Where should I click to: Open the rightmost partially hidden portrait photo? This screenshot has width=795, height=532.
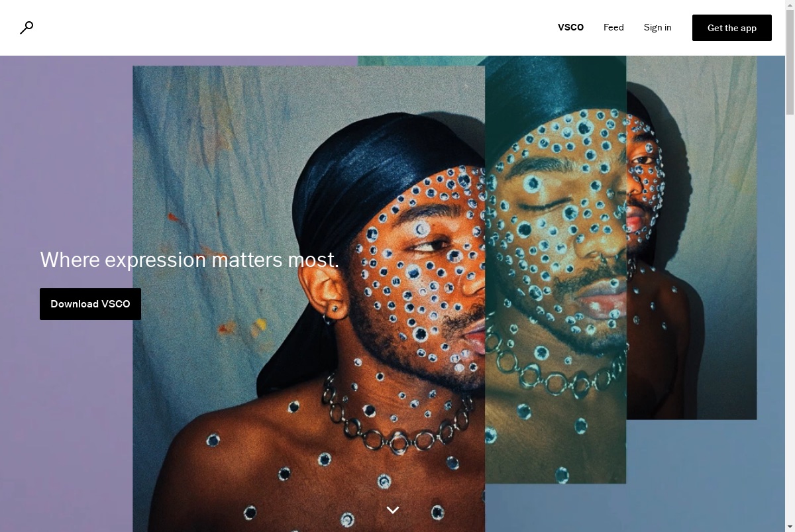[692, 239]
